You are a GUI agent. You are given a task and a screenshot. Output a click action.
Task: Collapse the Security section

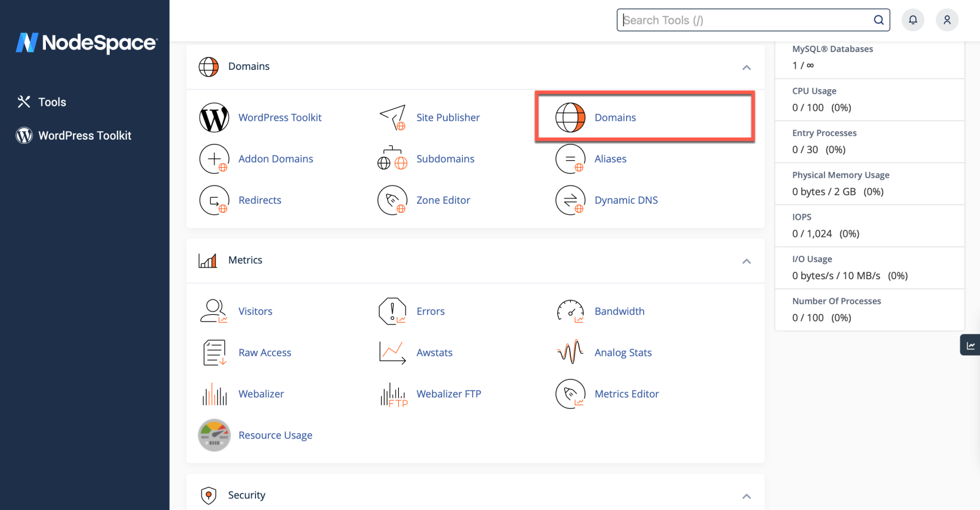click(746, 496)
